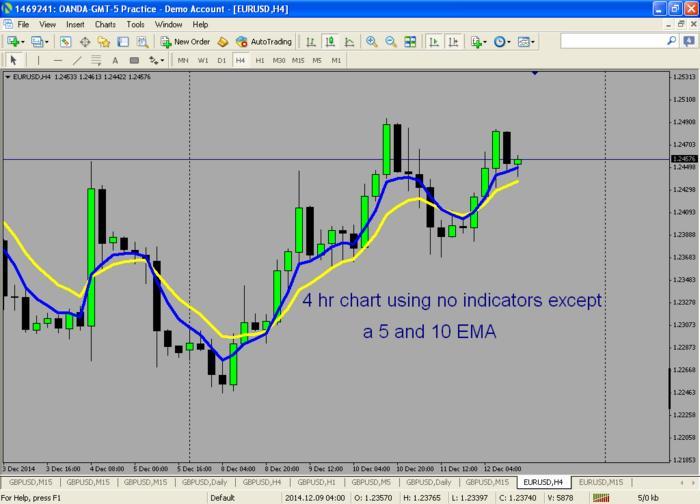Click the chart shift triangle marker
The height and width of the screenshot is (504, 700).
534,73
